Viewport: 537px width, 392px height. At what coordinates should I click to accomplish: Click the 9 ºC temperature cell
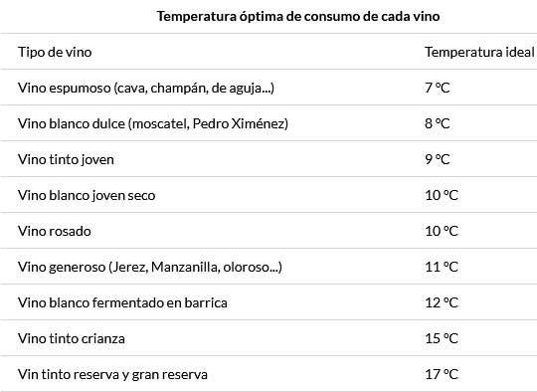point(438,159)
